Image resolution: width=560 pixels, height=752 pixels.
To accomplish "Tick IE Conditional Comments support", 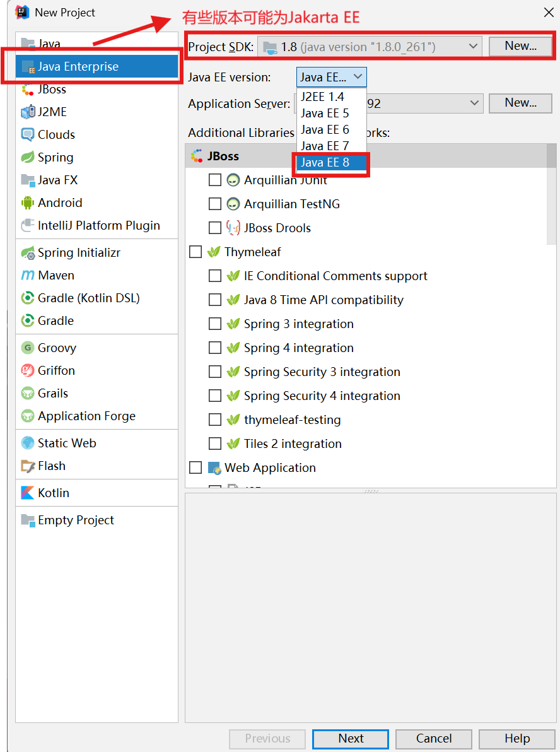I will pyautogui.click(x=215, y=276).
